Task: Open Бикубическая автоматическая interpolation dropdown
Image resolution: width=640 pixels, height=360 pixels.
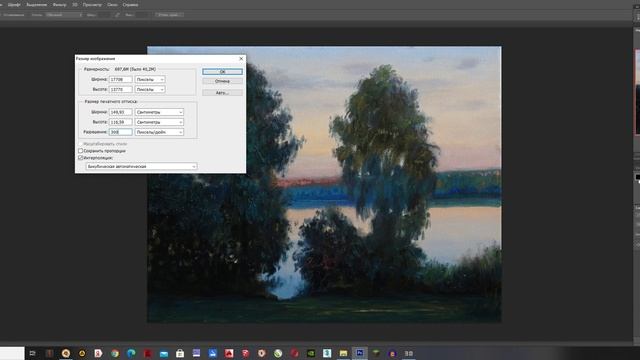Action: (x=141, y=166)
